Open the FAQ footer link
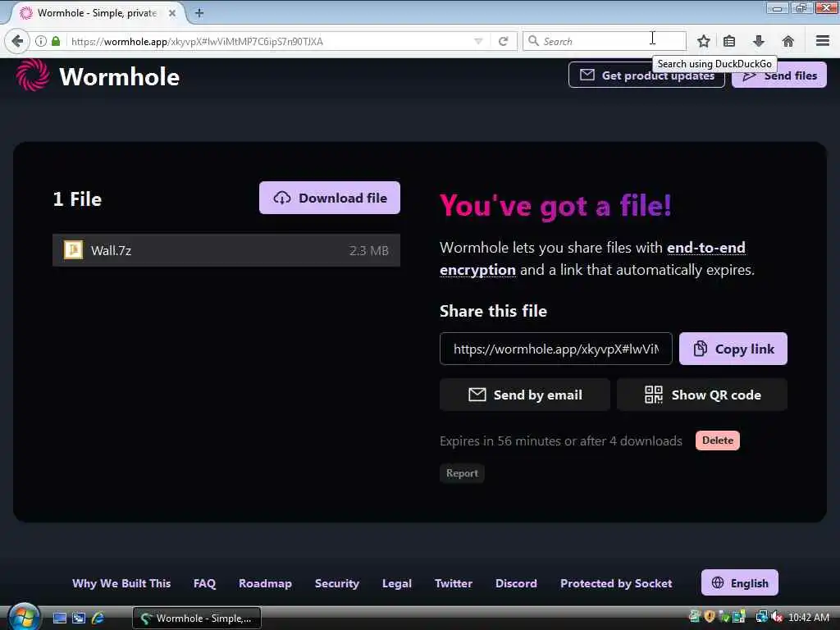Screen dimensions: 840x630 pyautogui.click(x=204, y=583)
